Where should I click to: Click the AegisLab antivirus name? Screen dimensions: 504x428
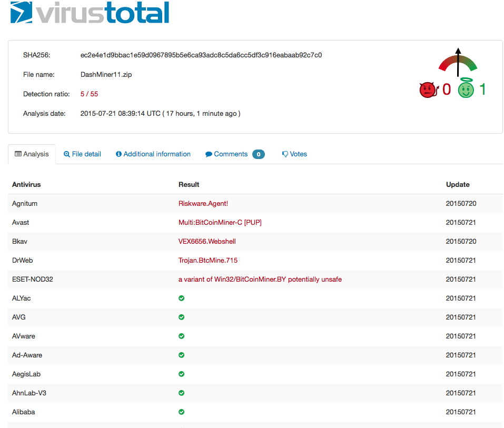pos(26,374)
